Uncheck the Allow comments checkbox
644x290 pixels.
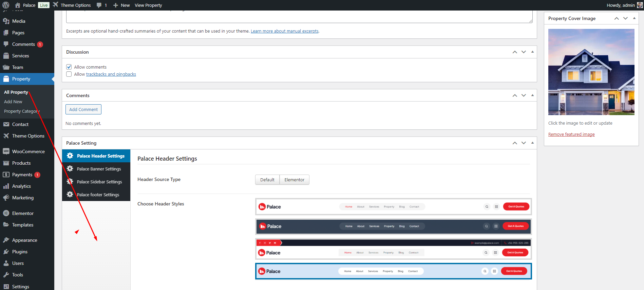(69, 67)
